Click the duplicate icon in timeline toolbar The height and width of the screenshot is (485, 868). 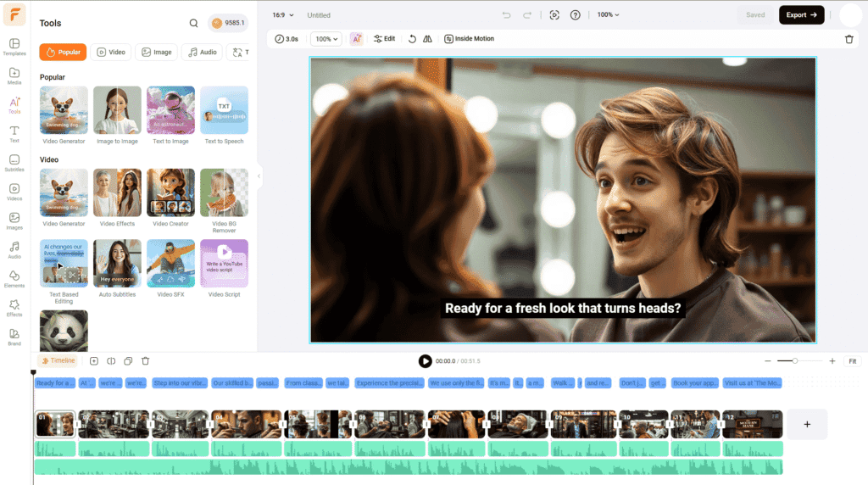tap(128, 361)
